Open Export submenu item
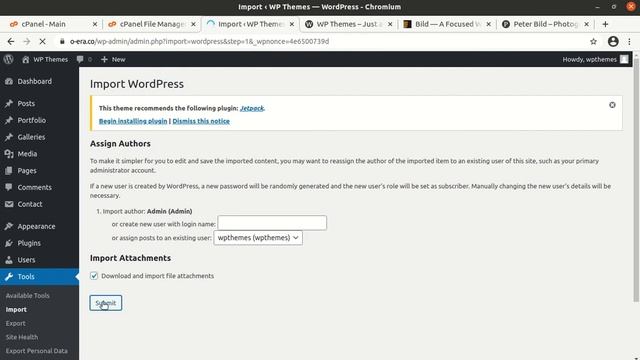The image size is (640, 360). 16,323
